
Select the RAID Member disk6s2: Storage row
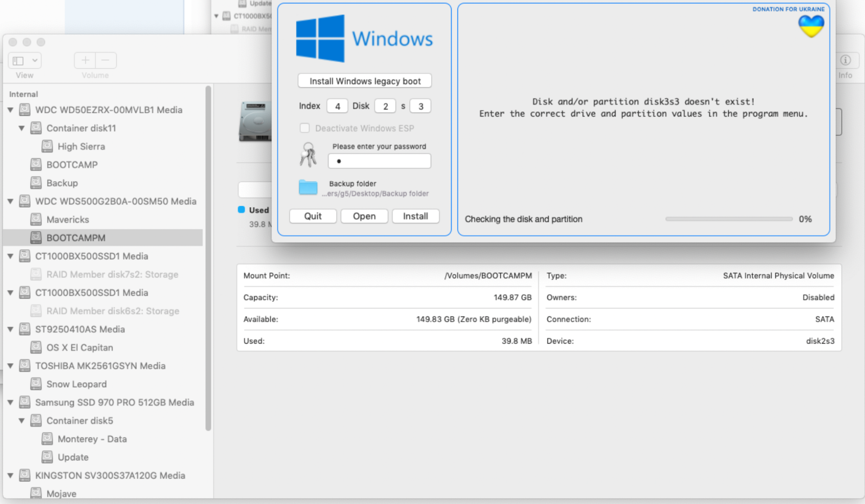tap(103, 311)
